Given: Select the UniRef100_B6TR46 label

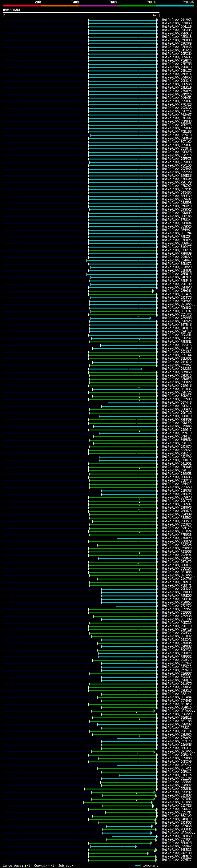Looking at the screenshot, I should [x=176, y=325].
